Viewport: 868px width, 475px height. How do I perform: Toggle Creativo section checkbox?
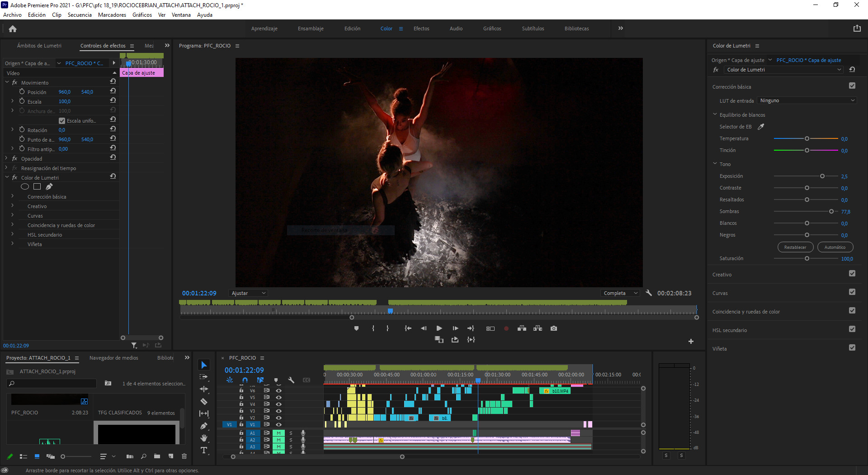[852, 273]
